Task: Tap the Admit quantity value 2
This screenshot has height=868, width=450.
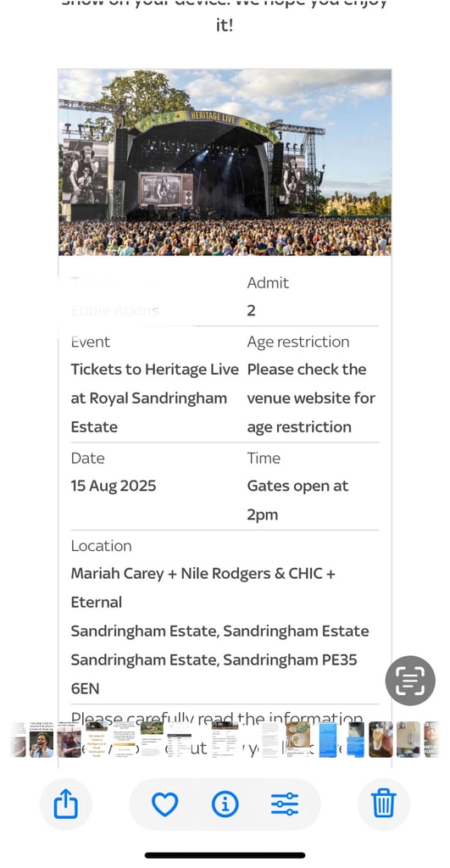Action: [252, 310]
